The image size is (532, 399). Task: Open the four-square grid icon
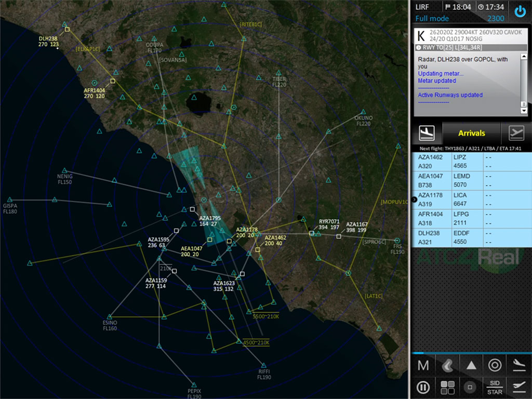pyautogui.click(x=447, y=388)
